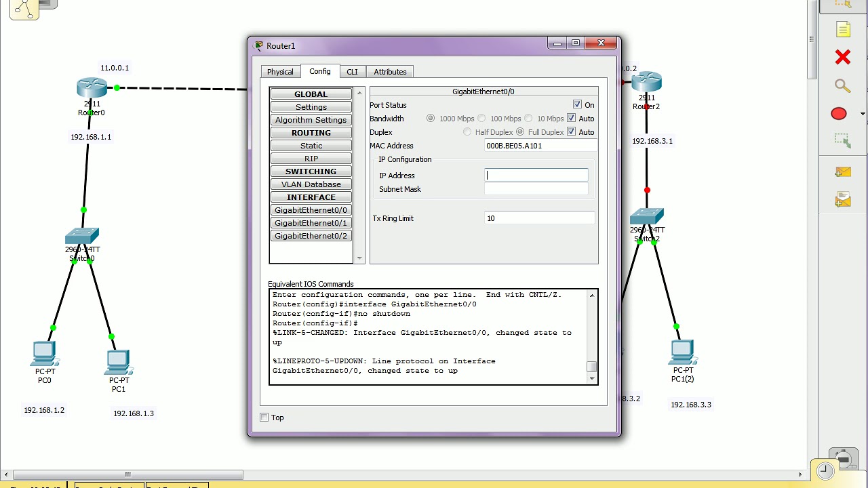This screenshot has width=868, height=488.
Task: Click the Switch2 device icon
Action: (647, 217)
